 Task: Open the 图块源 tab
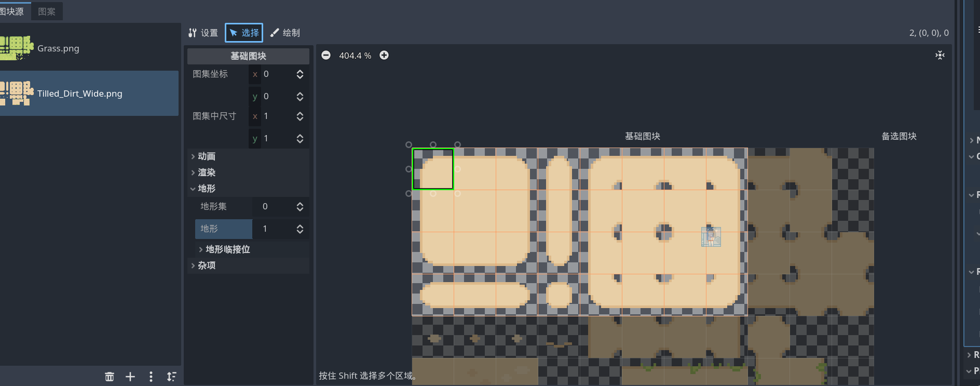pos(12,11)
